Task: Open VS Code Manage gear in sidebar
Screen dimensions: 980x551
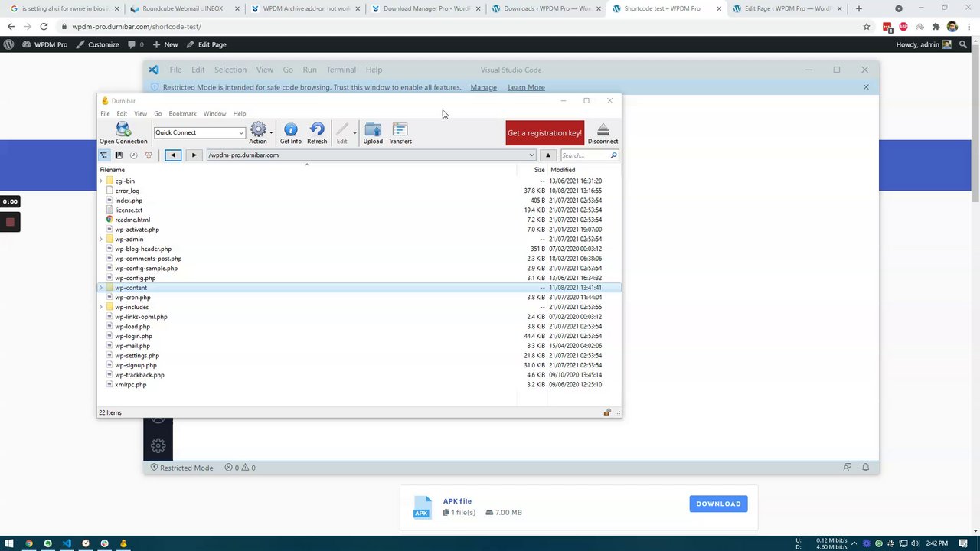Action: pyautogui.click(x=158, y=445)
